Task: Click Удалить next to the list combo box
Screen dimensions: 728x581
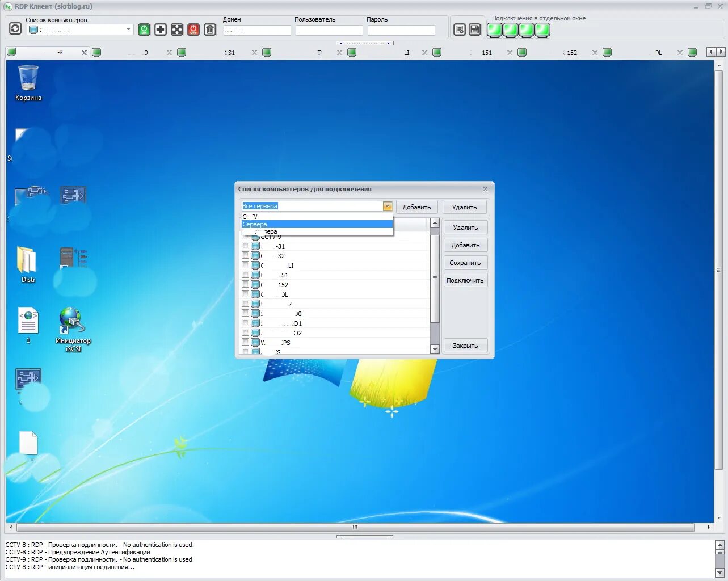Action: point(464,207)
